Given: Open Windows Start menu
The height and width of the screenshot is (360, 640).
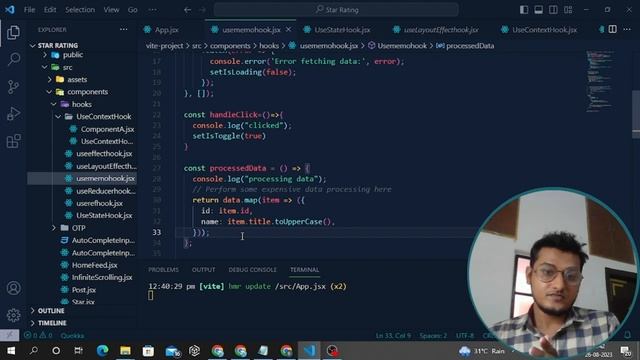Looking at the screenshot, I should coord(11,351).
